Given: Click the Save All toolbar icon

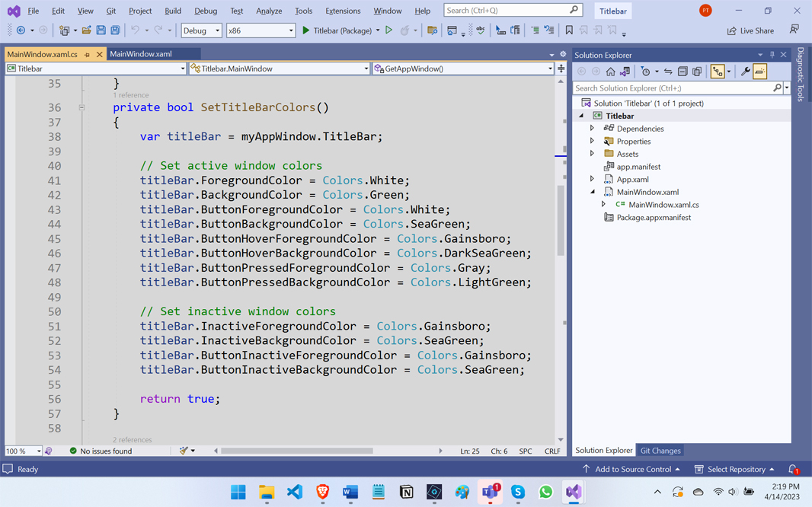Looking at the screenshot, I should coord(115,30).
